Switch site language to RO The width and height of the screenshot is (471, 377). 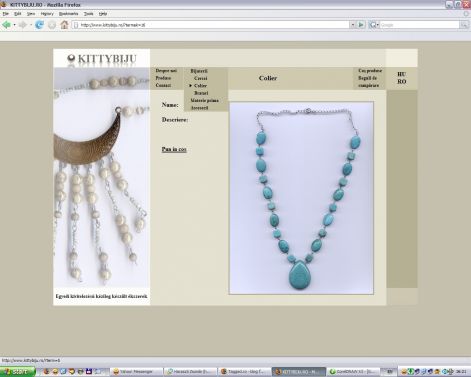coord(402,82)
